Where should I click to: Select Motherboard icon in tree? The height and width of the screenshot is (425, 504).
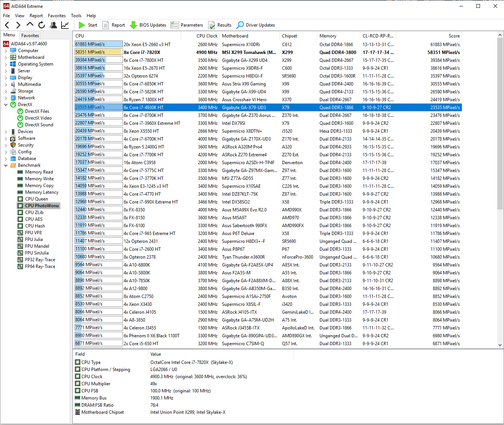coord(13,57)
